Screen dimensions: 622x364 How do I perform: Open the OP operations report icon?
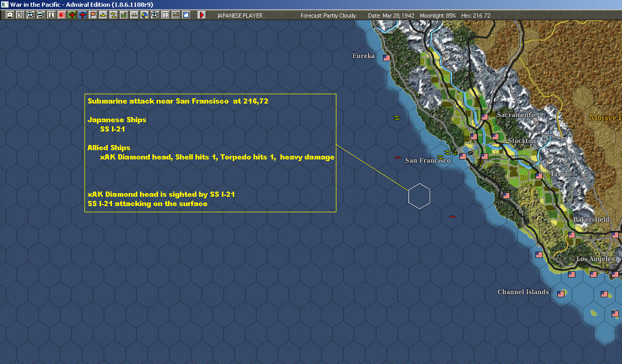tap(165, 15)
